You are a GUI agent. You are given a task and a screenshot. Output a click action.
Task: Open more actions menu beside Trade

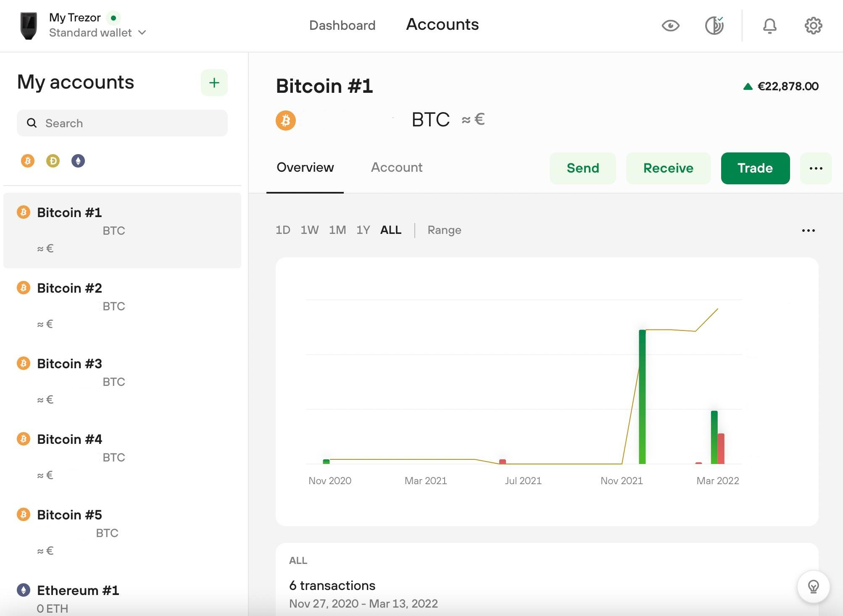pos(816,168)
